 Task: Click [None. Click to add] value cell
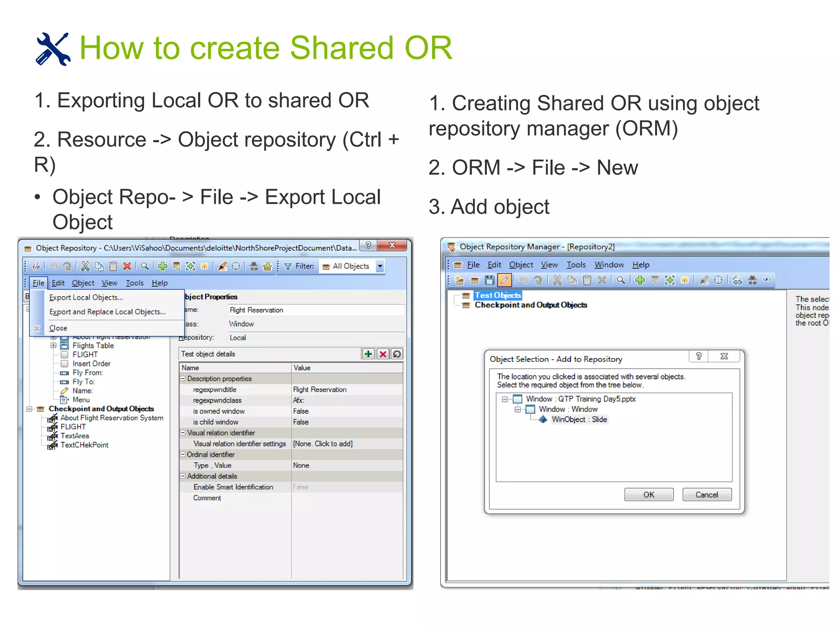click(x=323, y=444)
